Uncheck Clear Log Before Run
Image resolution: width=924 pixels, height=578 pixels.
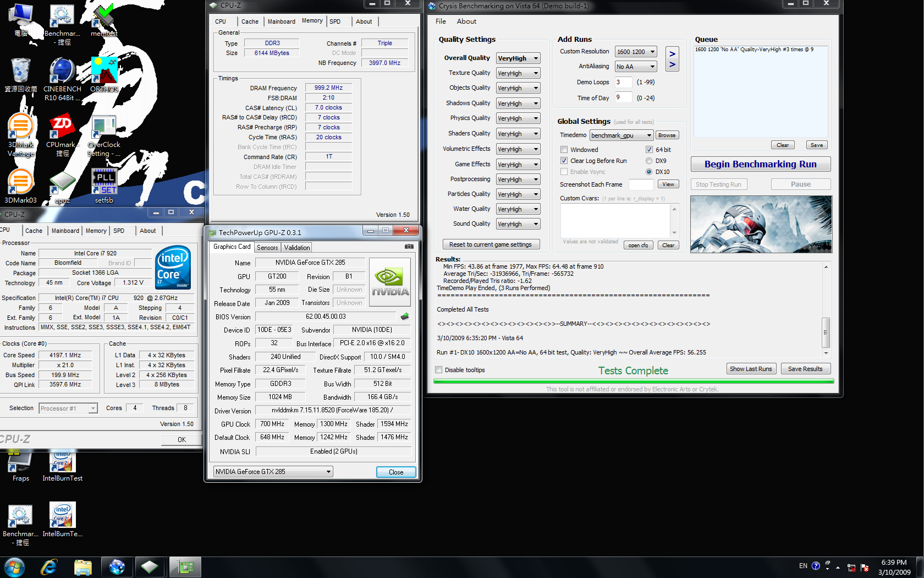[564, 161]
